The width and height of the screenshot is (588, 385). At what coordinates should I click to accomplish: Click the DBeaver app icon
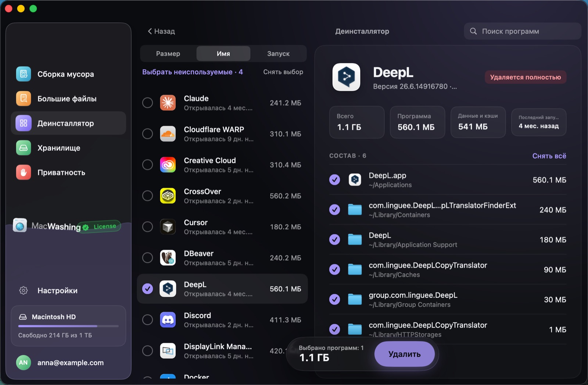tap(168, 258)
